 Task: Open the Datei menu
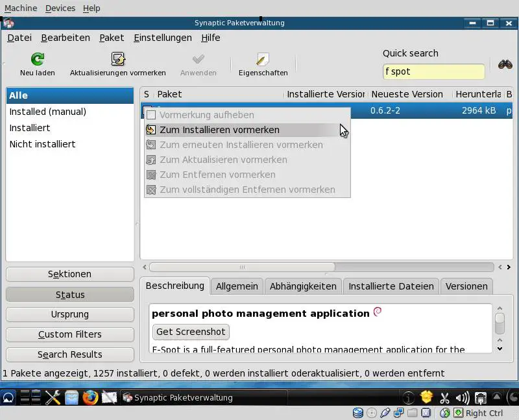19,38
